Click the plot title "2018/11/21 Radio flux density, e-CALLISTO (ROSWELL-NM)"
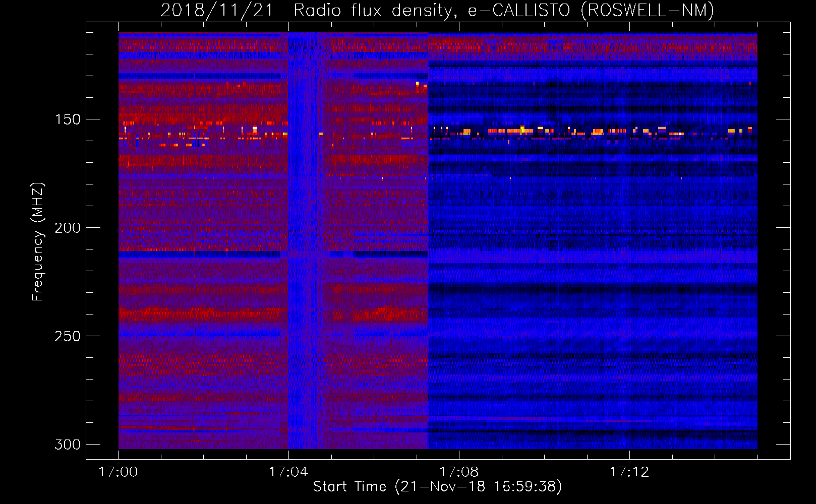Screen dimensions: 816x504 (x=437, y=11)
